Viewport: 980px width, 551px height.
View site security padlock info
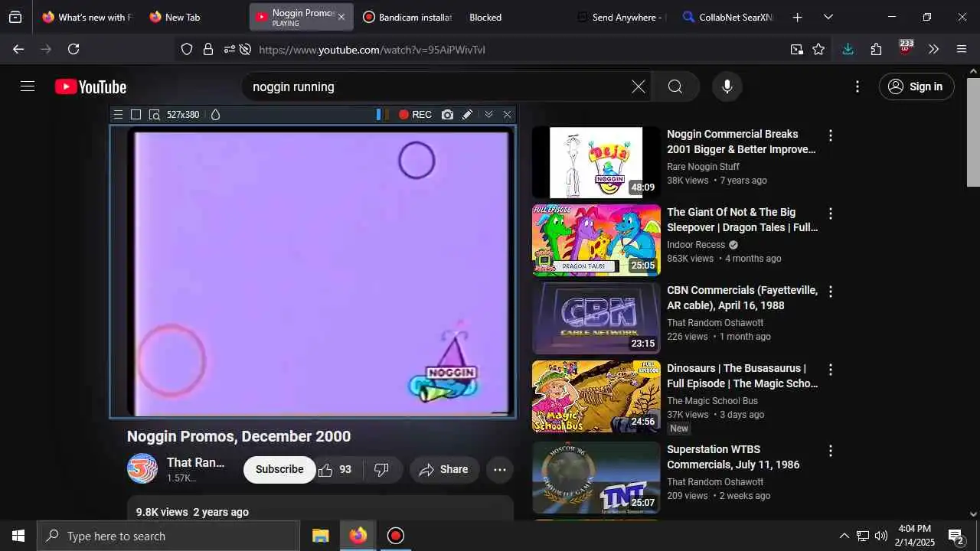pyautogui.click(x=207, y=49)
